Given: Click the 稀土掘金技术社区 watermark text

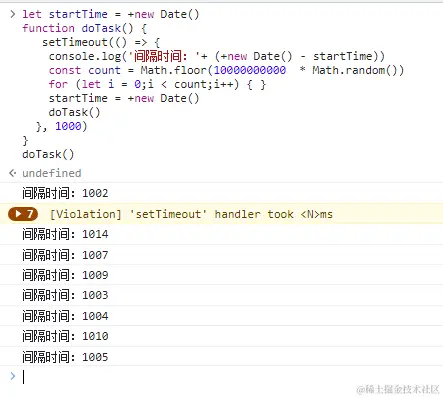Looking at the screenshot, I should [398, 389].
